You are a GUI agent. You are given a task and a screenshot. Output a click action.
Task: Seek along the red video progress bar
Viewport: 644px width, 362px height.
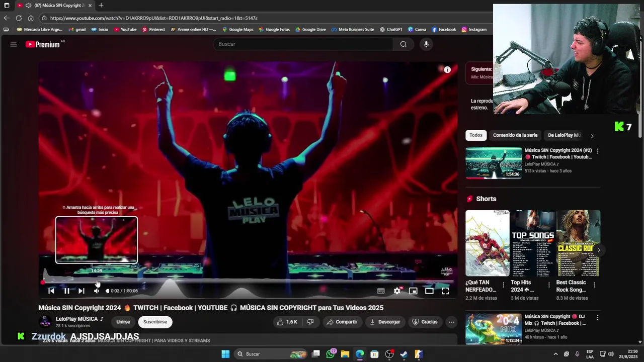coord(248,282)
